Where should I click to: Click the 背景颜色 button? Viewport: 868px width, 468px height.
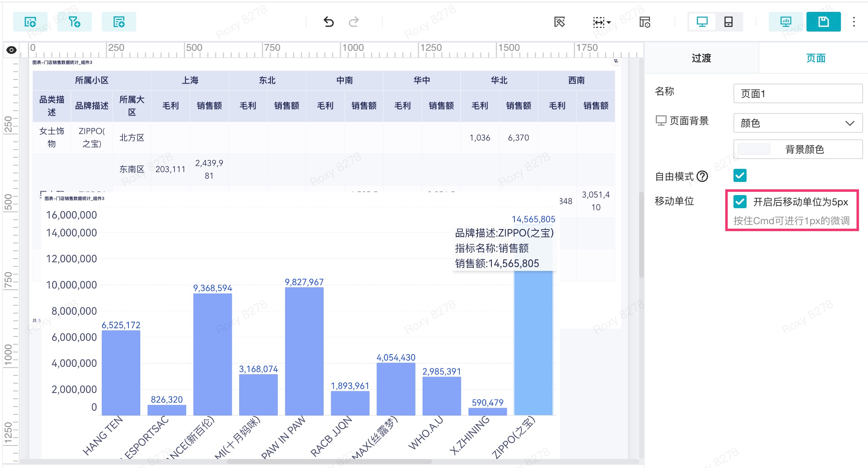[x=804, y=149]
